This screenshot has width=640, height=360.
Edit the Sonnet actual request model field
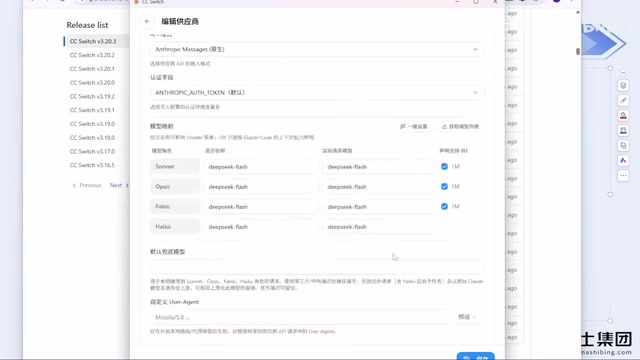coord(380,167)
